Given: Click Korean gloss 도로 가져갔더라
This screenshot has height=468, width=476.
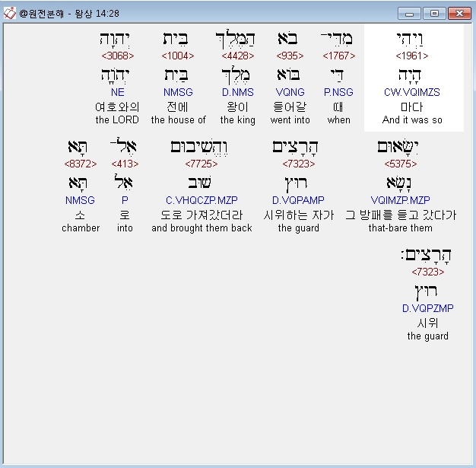Looking at the screenshot, I should (x=202, y=215).
